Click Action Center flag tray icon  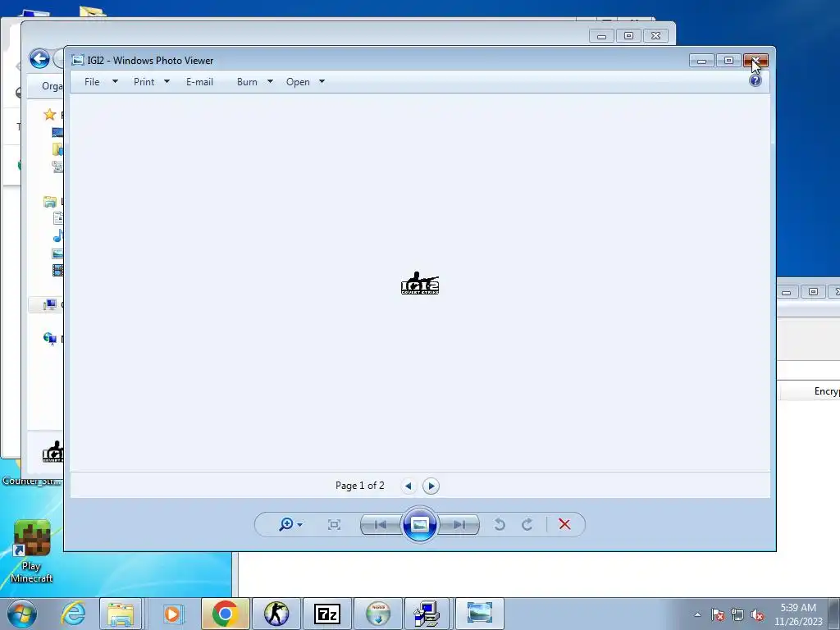tap(718, 614)
